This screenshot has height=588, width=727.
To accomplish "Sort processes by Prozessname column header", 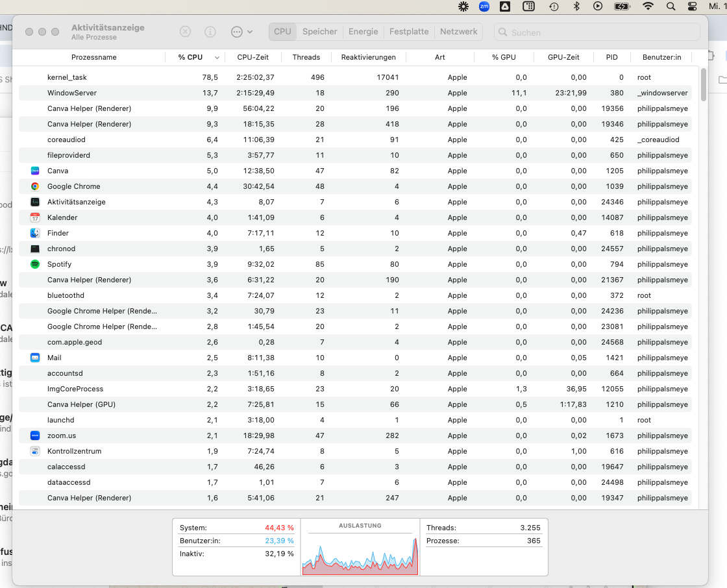I will [x=94, y=57].
